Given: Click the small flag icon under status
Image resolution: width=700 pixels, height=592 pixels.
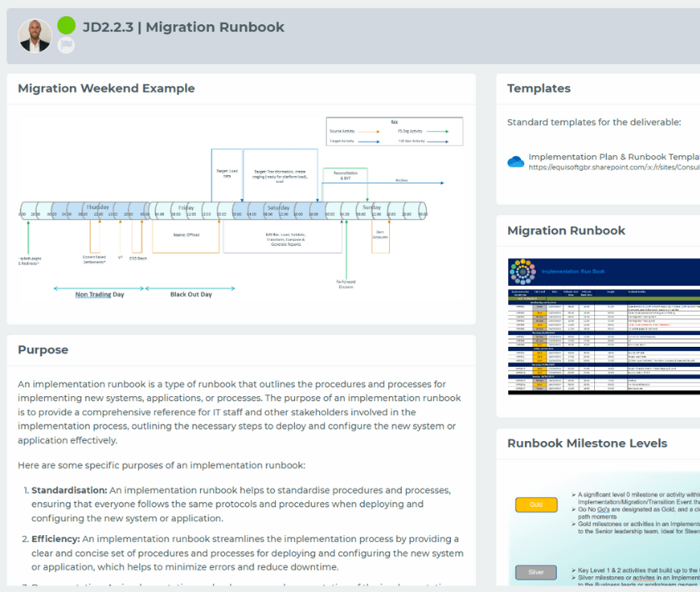Looking at the screenshot, I should pos(67,45).
